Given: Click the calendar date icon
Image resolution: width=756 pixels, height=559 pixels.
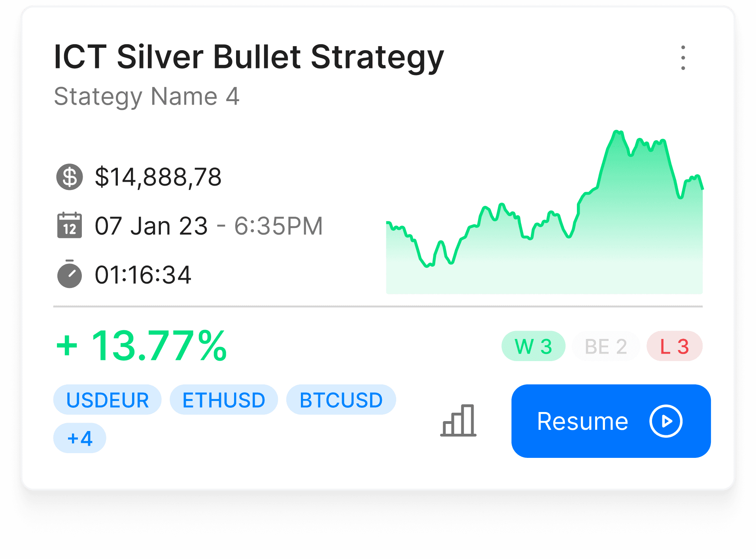Looking at the screenshot, I should pyautogui.click(x=70, y=225).
